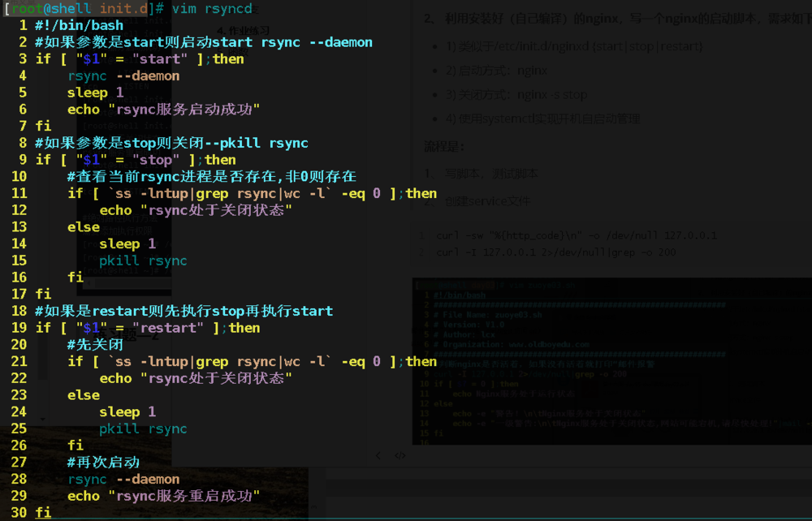Click the "else" keyword on line 23
This screenshot has width=812, height=521.
(84, 395)
